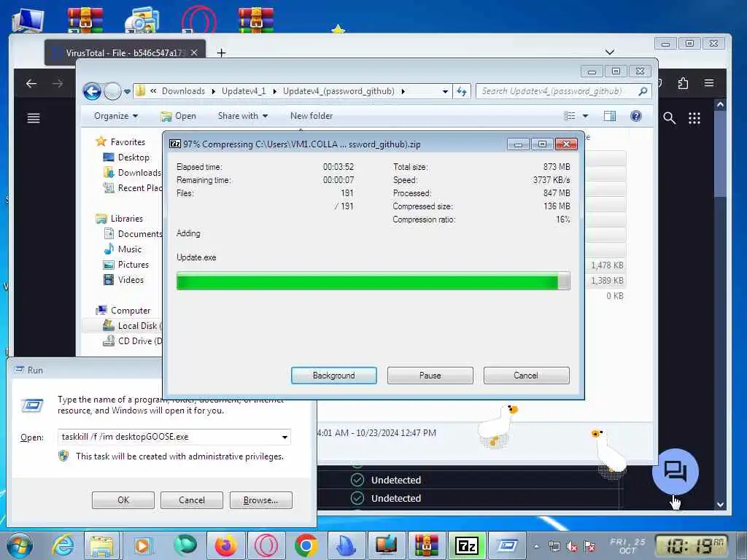Switch to WinRAR taskbar button
The image size is (747, 560).
pyautogui.click(x=426, y=545)
